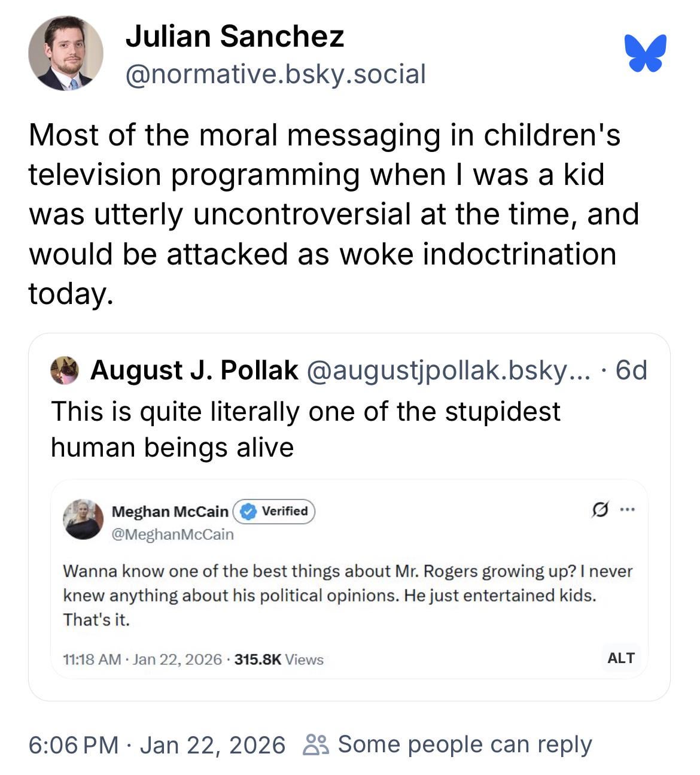Open August J. Pollak's profile name
700x775 pixels.
pyautogui.click(x=194, y=370)
